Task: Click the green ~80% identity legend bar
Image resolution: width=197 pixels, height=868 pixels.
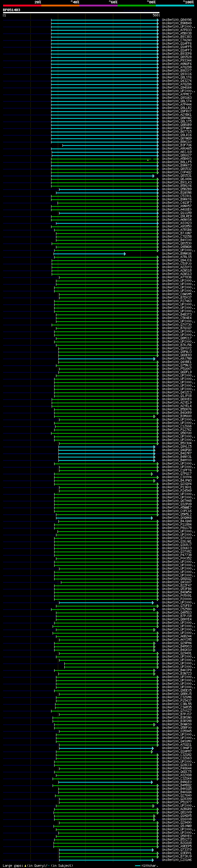Action: pyautogui.click(x=137, y=6)
